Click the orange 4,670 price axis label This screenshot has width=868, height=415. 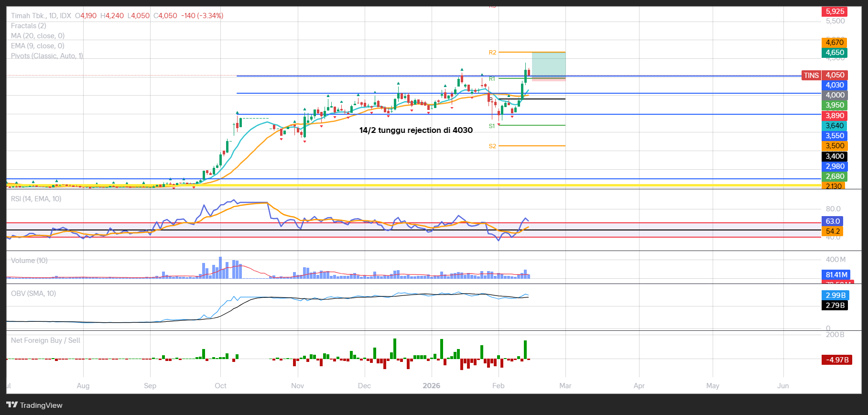[835, 43]
